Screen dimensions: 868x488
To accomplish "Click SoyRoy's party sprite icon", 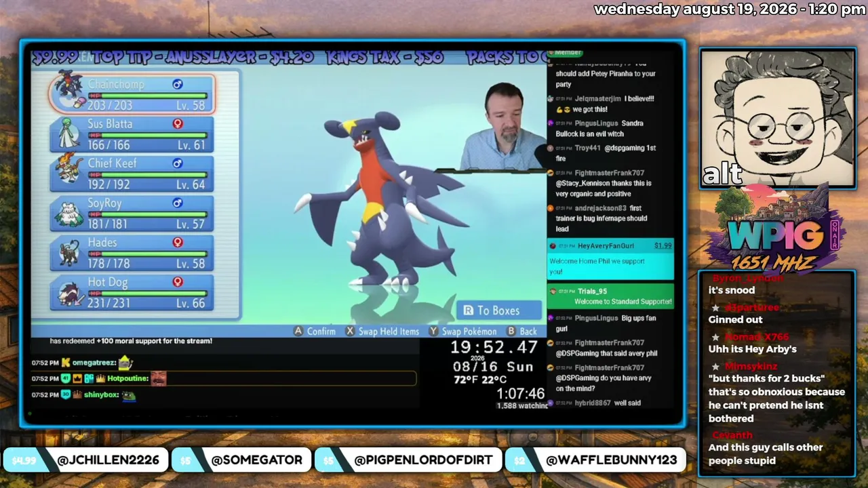I will [68, 213].
